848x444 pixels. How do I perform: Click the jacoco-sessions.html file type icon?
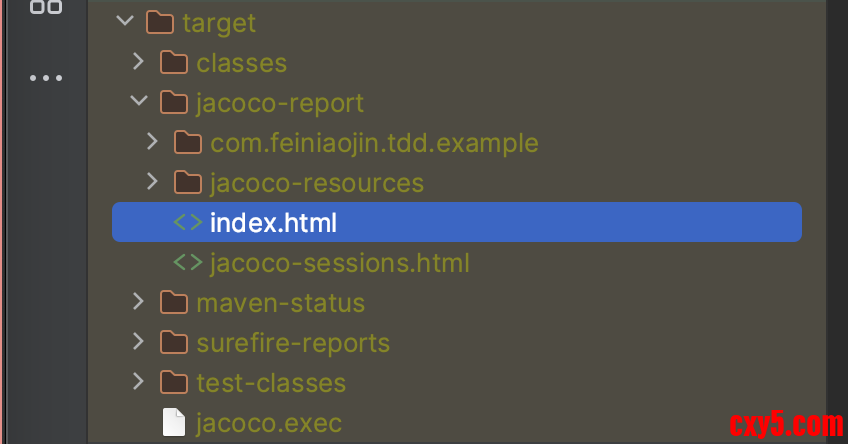pos(187,263)
